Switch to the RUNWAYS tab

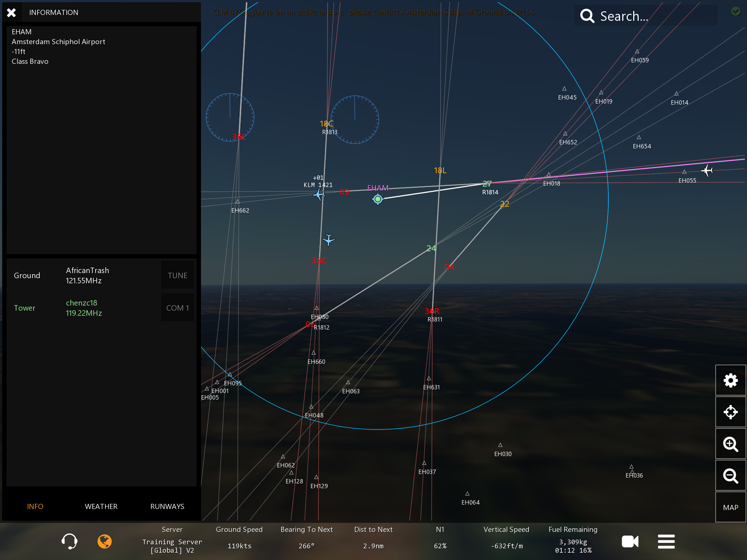[167, 506]
